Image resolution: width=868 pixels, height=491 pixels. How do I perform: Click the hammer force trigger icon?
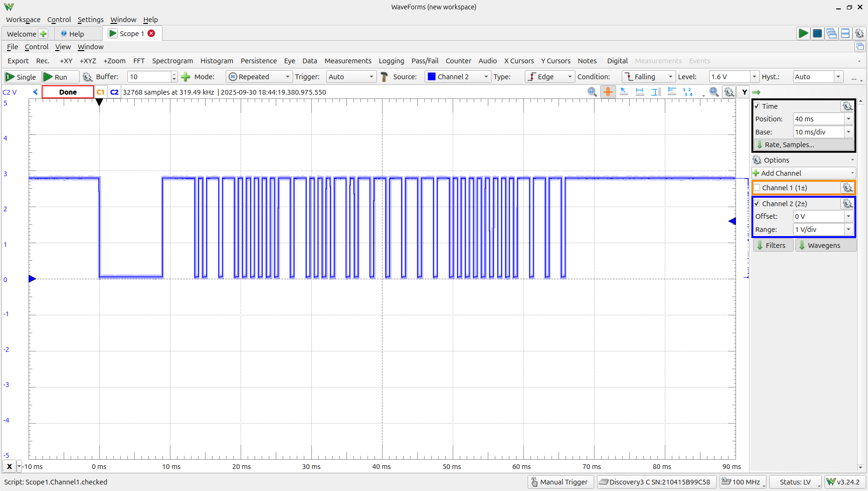point(384,77)
